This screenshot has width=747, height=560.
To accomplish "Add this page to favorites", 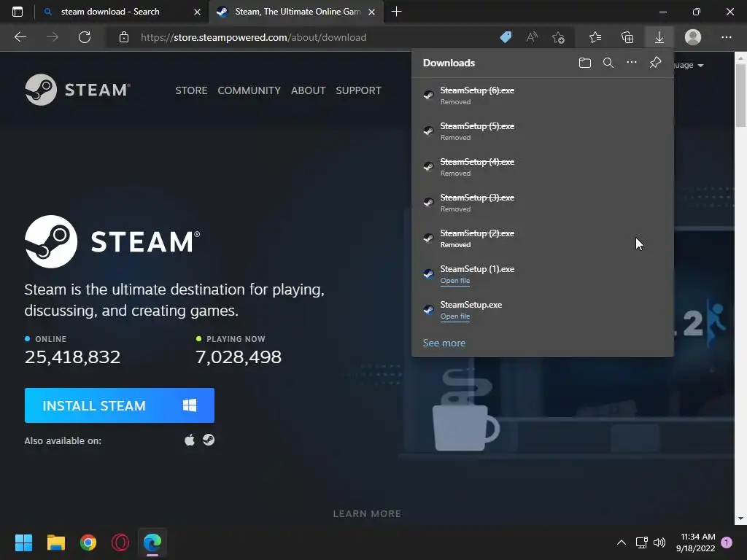I will click(558, 37).
